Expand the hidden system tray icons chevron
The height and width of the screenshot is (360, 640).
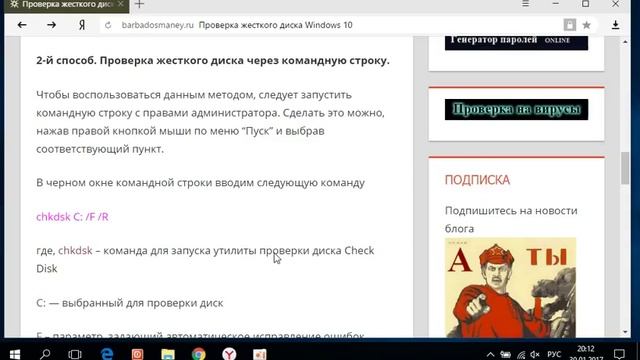[x=490, y=354]
